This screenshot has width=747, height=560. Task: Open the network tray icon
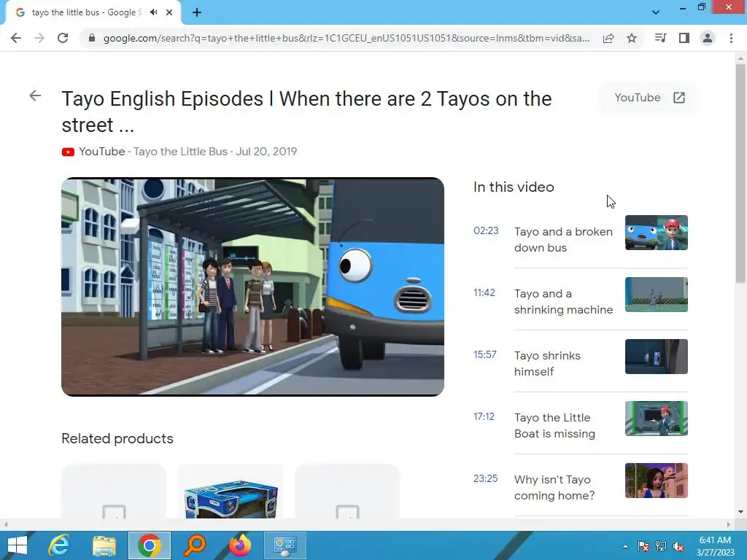click(x=661, y=546)
